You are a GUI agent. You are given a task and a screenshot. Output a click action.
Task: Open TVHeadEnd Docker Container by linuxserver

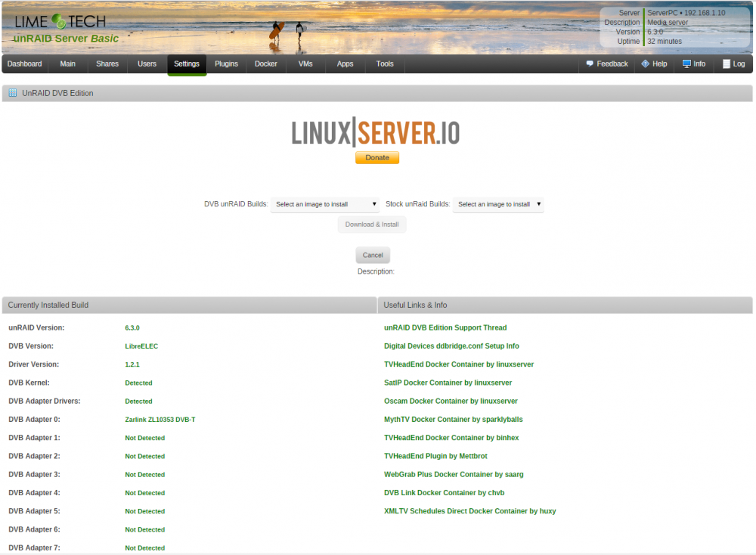click(459, 364)
